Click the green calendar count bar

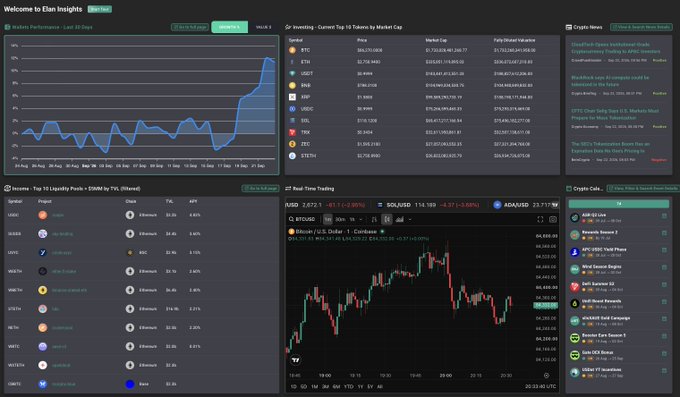(619, 203)
